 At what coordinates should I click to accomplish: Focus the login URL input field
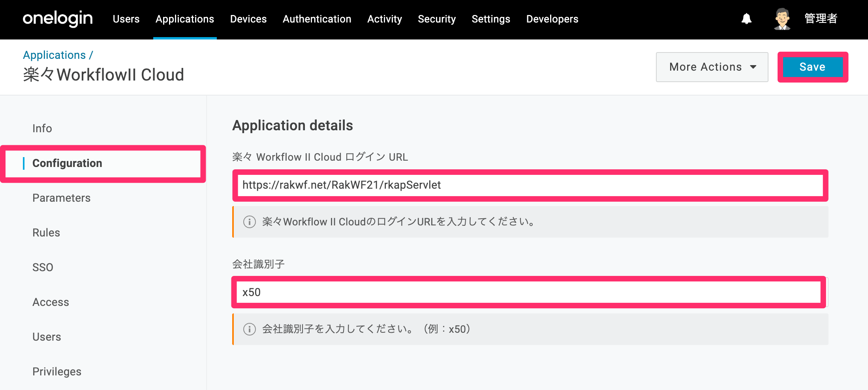[530, 185]
